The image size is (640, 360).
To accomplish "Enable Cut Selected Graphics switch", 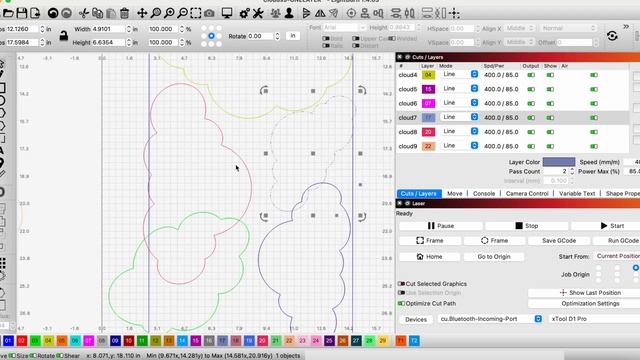I will click(x=401, y=284).
